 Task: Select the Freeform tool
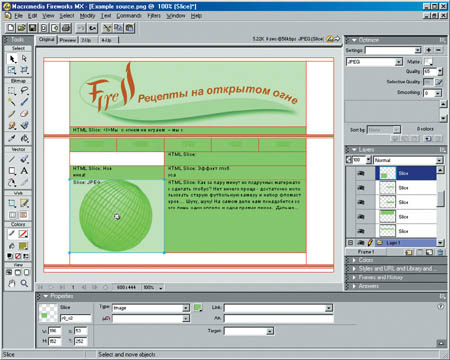click(12, 182)
